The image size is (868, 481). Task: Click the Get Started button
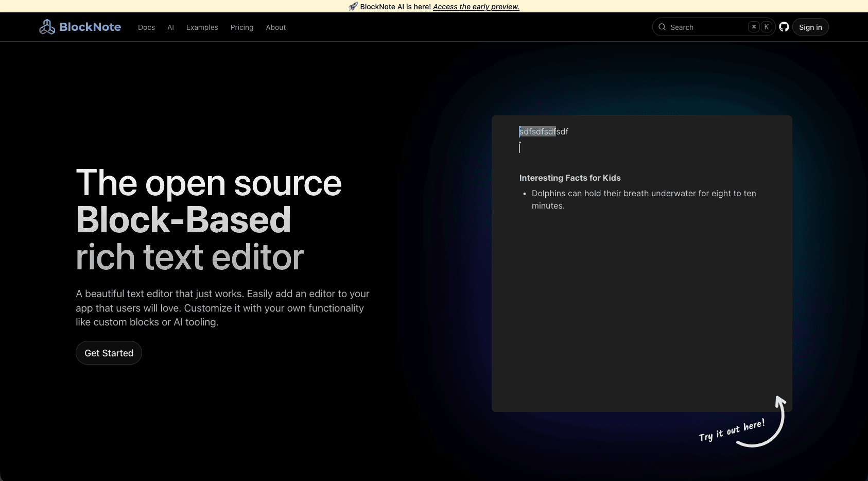point(109,353)
